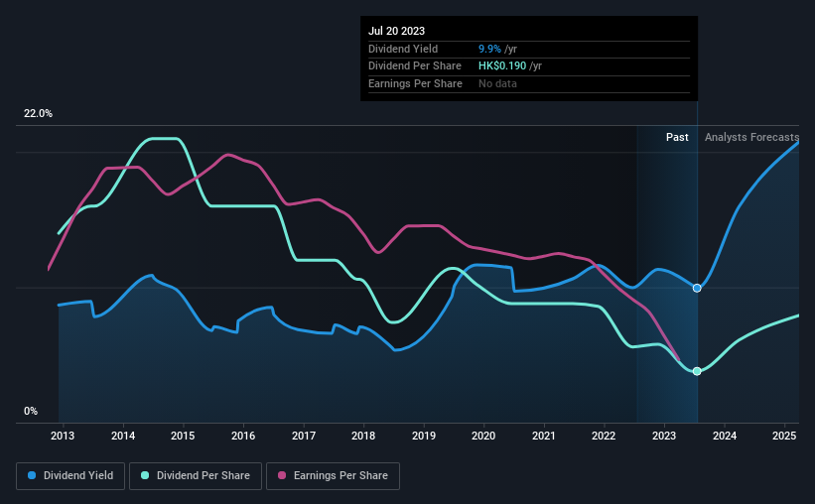Screen dimensions: 815x504
Task: Click the Past region label
Action: (677, 137)
